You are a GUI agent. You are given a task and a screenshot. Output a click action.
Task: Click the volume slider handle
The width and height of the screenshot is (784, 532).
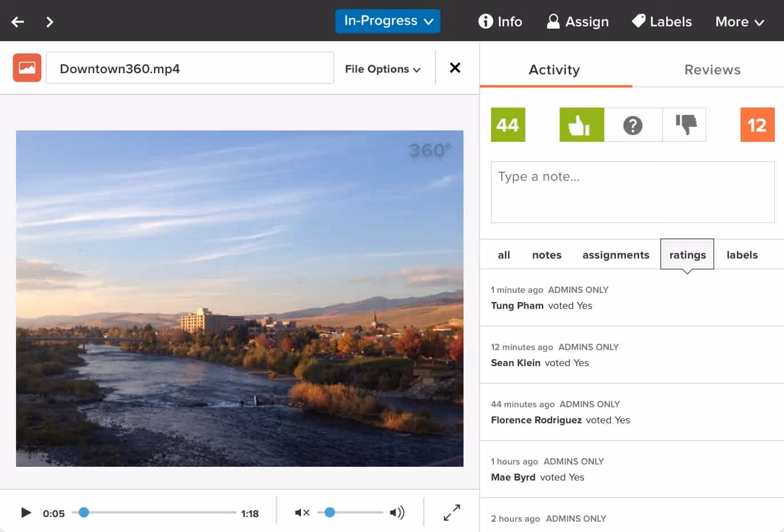tap(330, 512)
